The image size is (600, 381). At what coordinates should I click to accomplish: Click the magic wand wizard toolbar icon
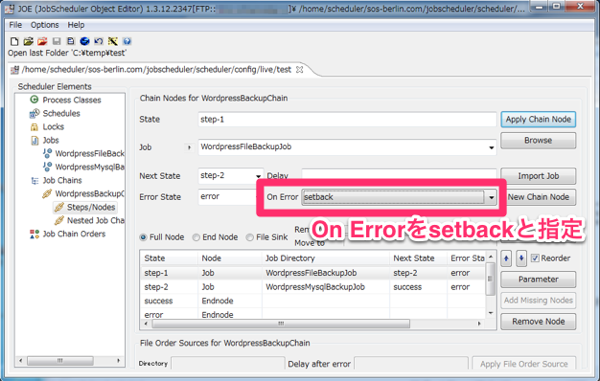(112, 41)
